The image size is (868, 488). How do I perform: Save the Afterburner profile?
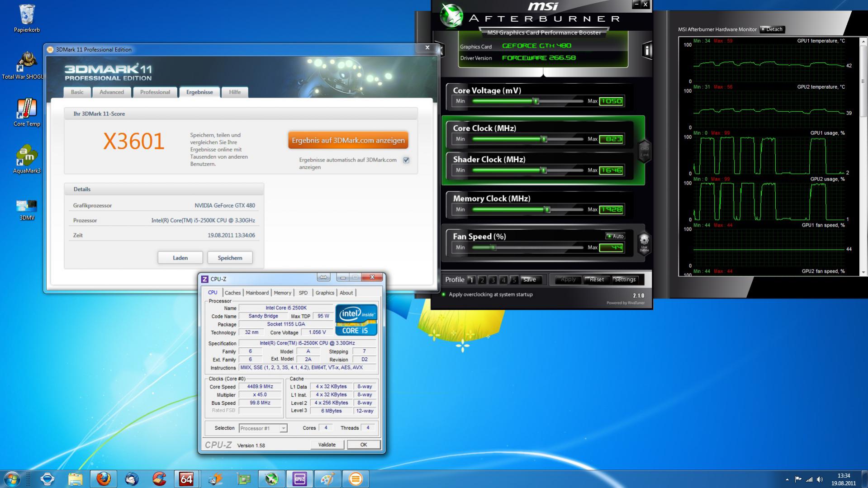pyautogui.click(x=530, y=280)
